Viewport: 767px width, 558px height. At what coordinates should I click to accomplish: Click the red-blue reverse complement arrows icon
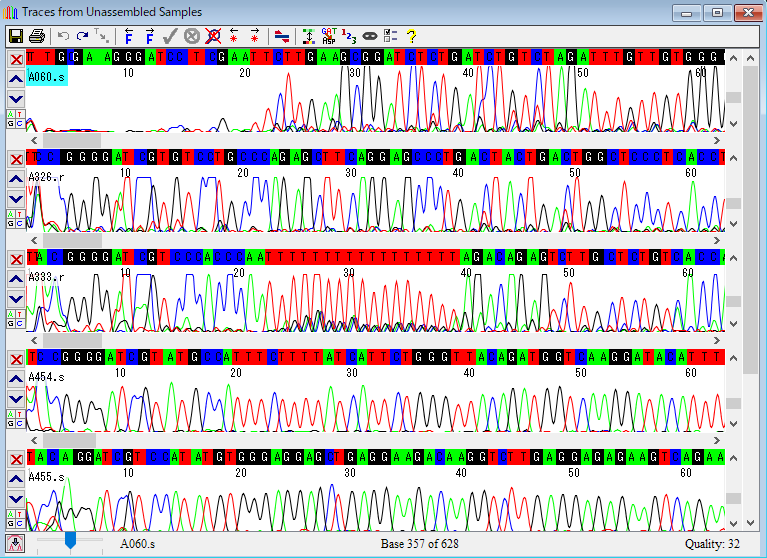[x=282, y=36]
